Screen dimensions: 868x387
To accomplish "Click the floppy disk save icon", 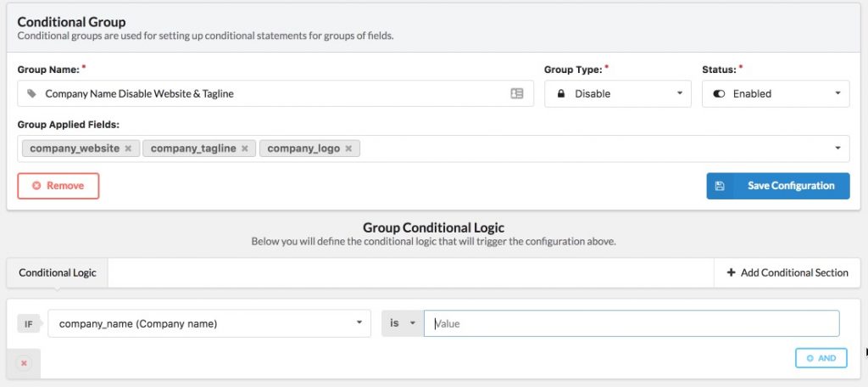I will pyautogui.click(x=720, y=186).
